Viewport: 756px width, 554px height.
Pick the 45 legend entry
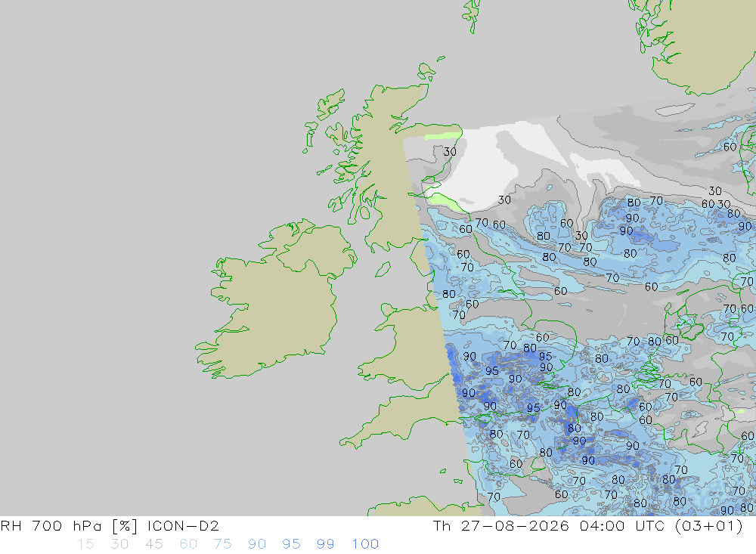153,544
